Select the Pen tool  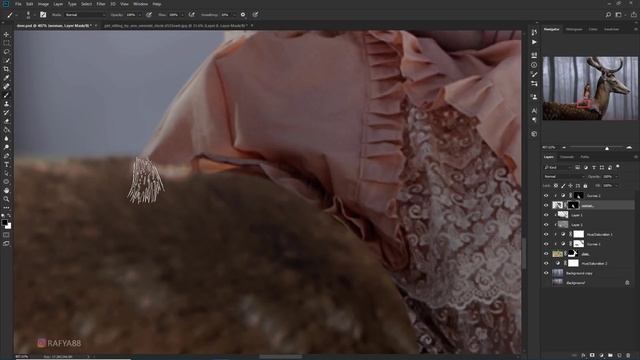(6, 156)
